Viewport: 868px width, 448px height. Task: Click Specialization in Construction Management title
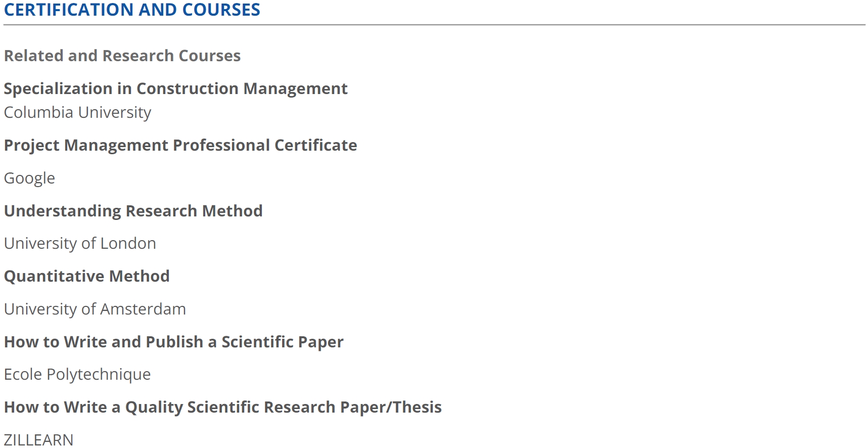coord(175,88)
